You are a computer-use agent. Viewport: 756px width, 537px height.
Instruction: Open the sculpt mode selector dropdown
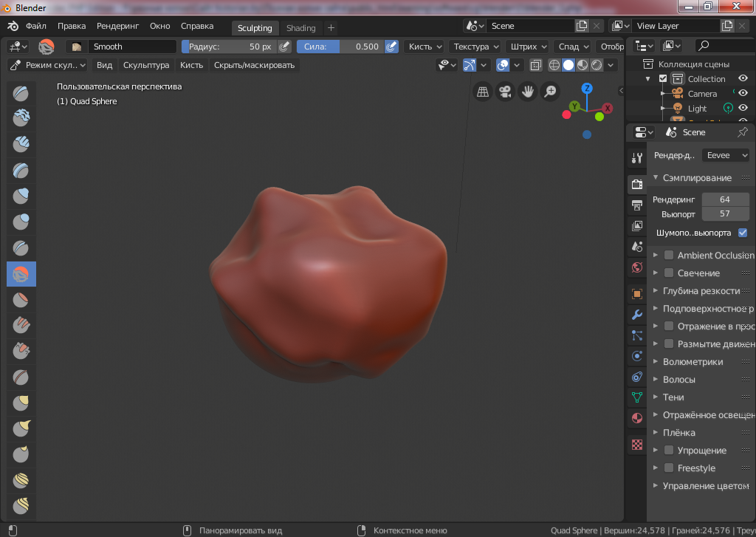pyautogui.click(x=48, y=65)
